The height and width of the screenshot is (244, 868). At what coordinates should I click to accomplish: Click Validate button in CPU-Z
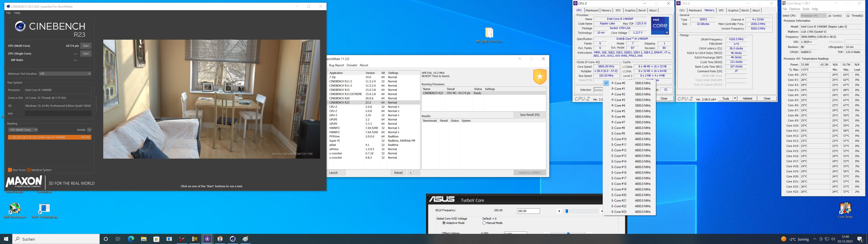coord(747,98)
